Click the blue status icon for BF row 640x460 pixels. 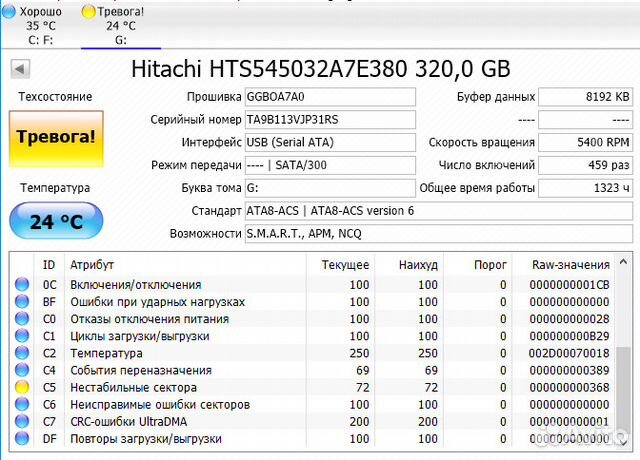[x=22, y=301]
